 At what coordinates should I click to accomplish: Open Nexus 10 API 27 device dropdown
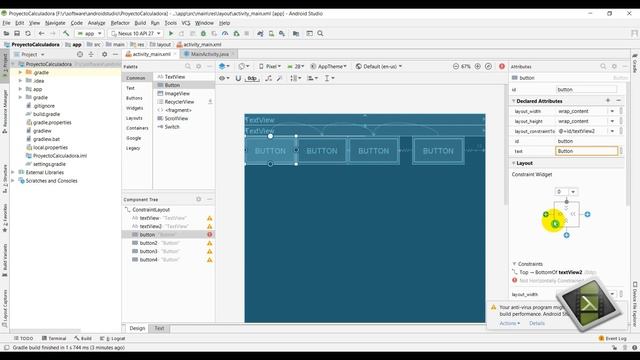(136, 33)
